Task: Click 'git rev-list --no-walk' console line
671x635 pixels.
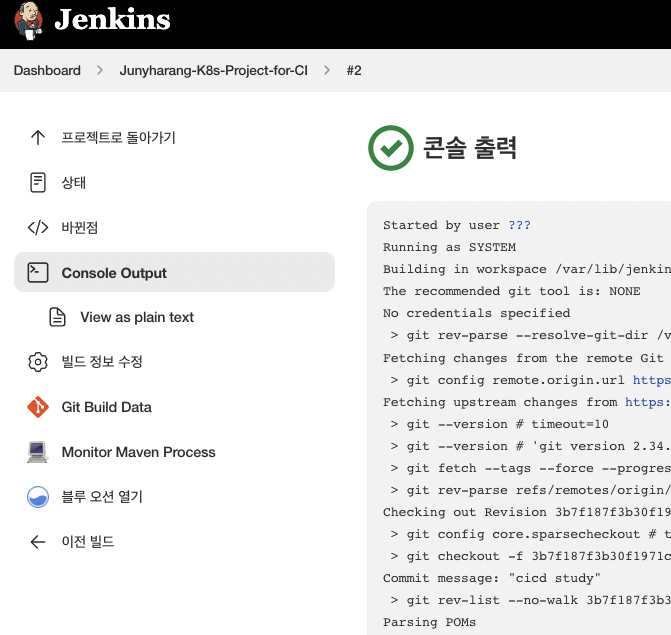Action: [x=531, y=600]
